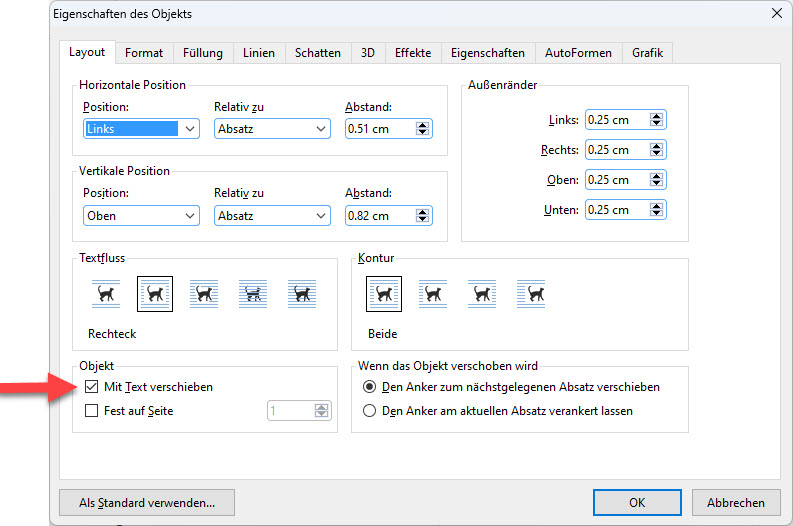Screen dimensions: 793x526
Task: Click the OK button
Action: 637,503
